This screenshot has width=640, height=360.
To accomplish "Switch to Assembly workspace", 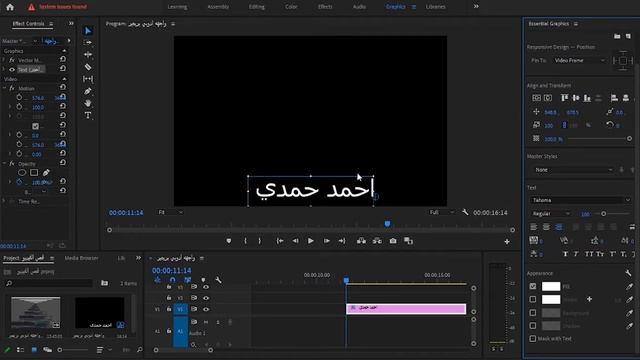I will 218,7.
